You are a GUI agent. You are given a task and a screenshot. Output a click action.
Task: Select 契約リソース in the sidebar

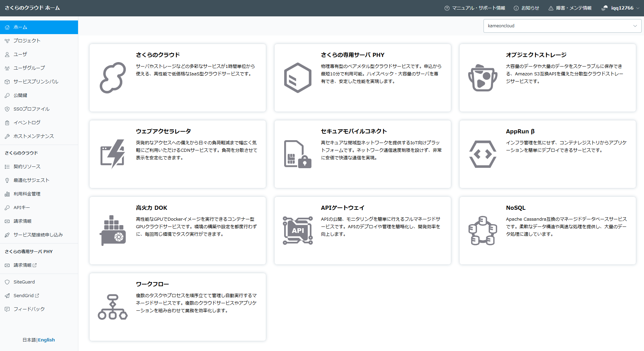pyautogui.click(x=39, y=166)
